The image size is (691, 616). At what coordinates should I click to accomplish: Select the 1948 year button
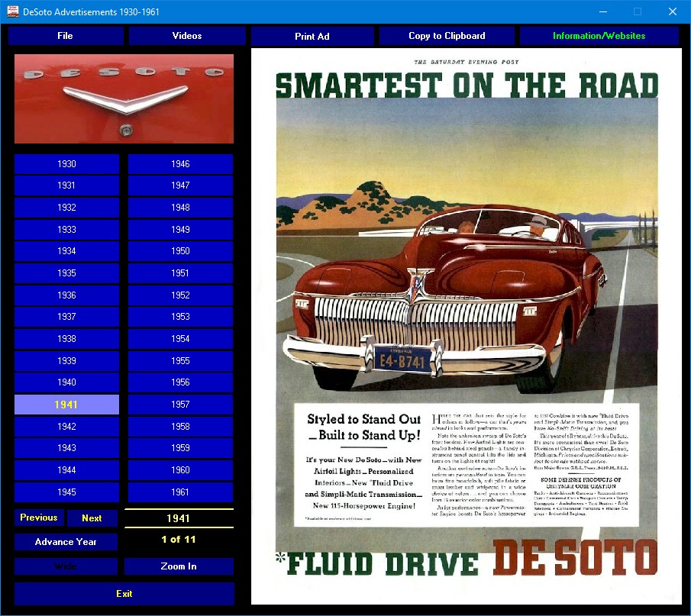(x=180, y=208)
